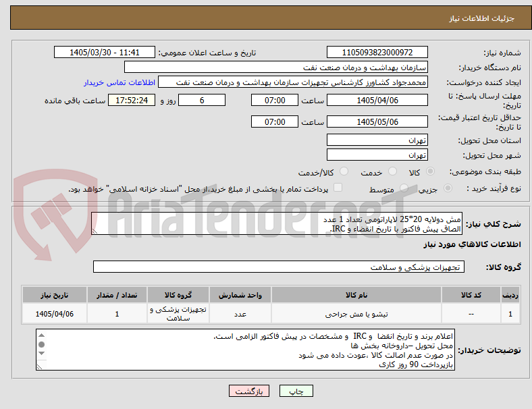
Task: Click resize grip of buyer notes textarea
Action: tap(39, 366)
